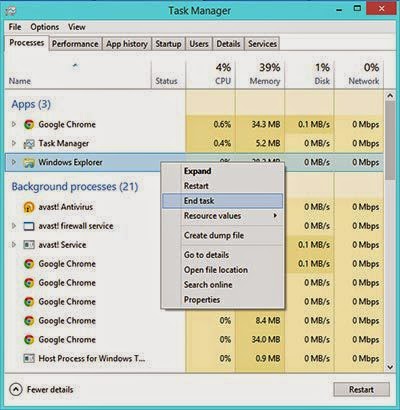Click the Fewer details circular arrow icon
This screenshot has width=400, height=410.
click(x=16, y=389)
